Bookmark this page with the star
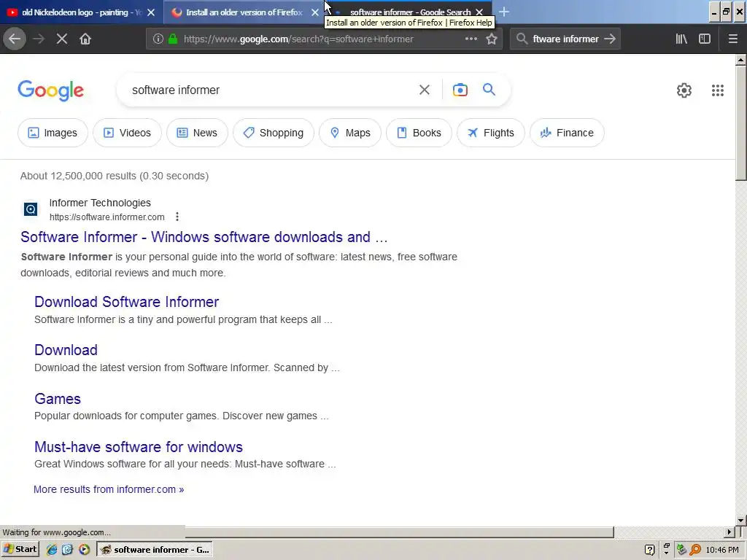Viewport: 747px width, 560px height. point(492,39)
